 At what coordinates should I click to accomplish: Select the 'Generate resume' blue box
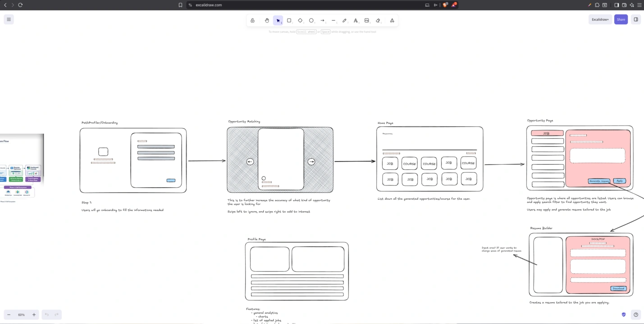tap(599, 181)
